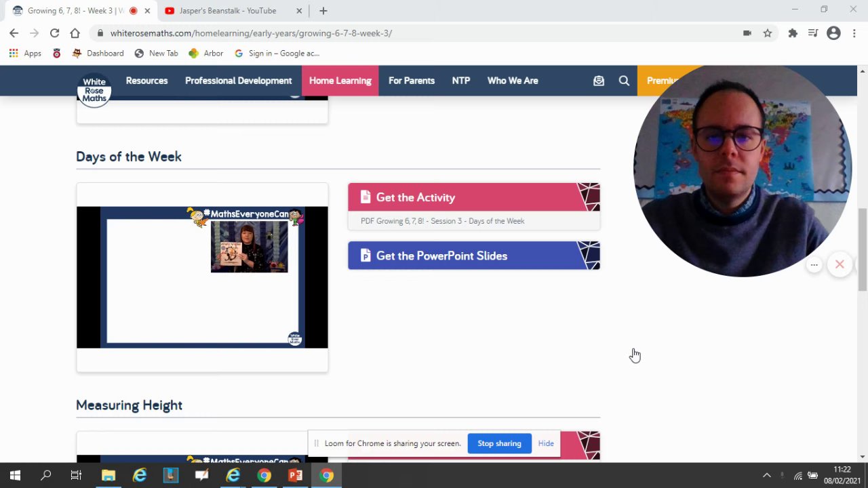Go to the browser home page
868x488 pixels.
tap(75, 33)
